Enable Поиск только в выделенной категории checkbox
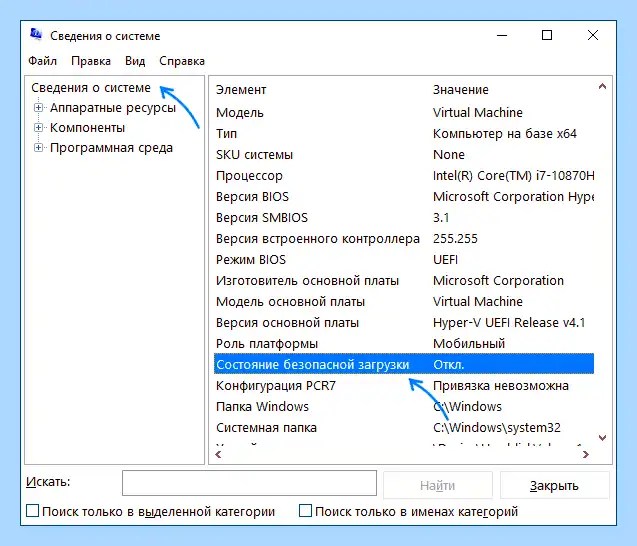Viewport: 637px width, 546px height. click(x=32, y=511)
